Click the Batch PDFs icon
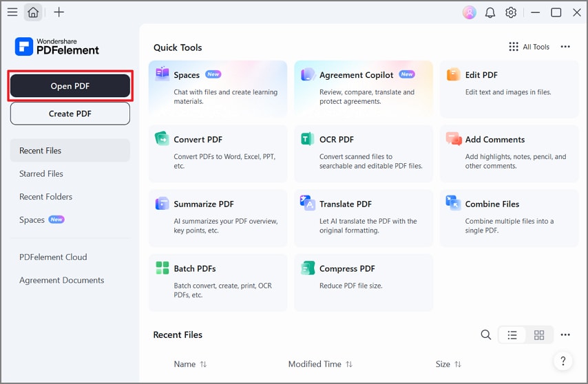 point(162,268)
